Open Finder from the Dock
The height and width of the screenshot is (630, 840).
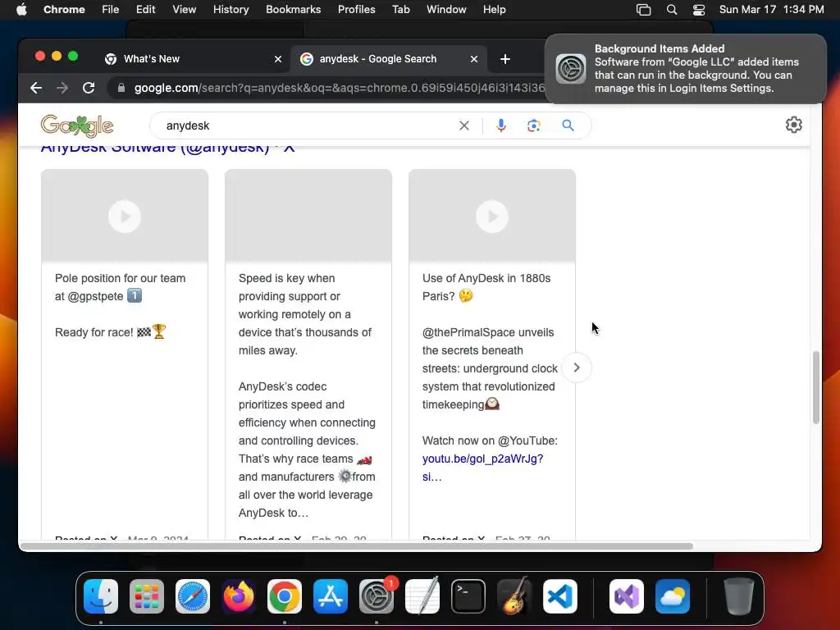point(101,596)
